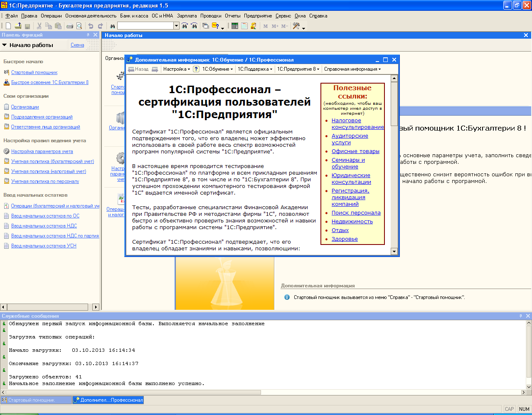This screenshot has height=415, width=532.
Task: Click the info window vertical scrollbar down arrow
Action: click(x=394, y=251)
